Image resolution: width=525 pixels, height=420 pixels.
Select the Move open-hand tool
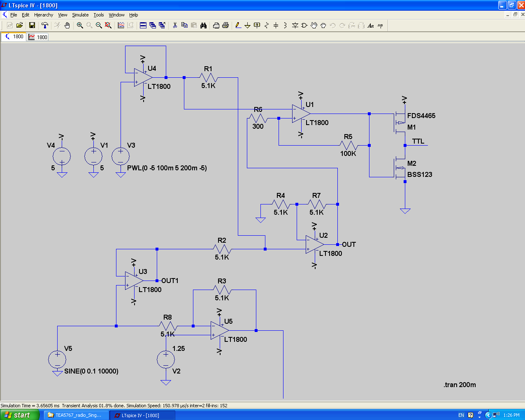point(314,26)
